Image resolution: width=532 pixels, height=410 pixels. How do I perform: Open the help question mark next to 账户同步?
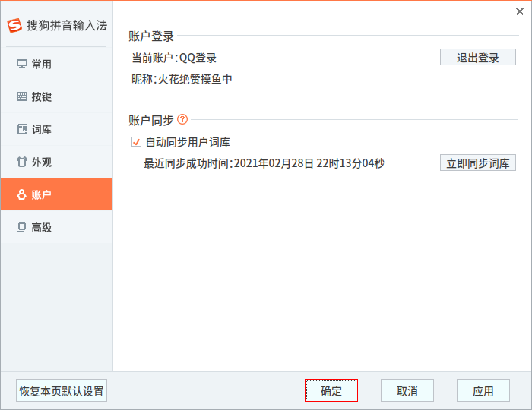[182, 119]
